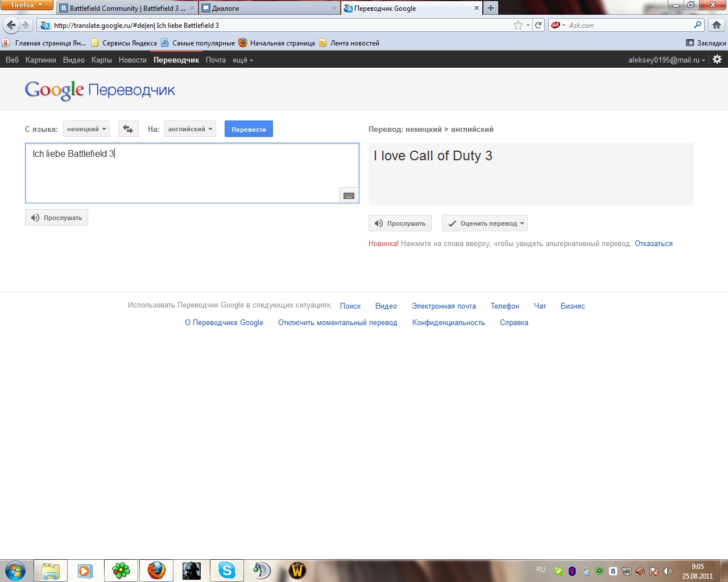Close the Переводчик Google tab
This screenshot has width=728, height=582.
point(476,8)
